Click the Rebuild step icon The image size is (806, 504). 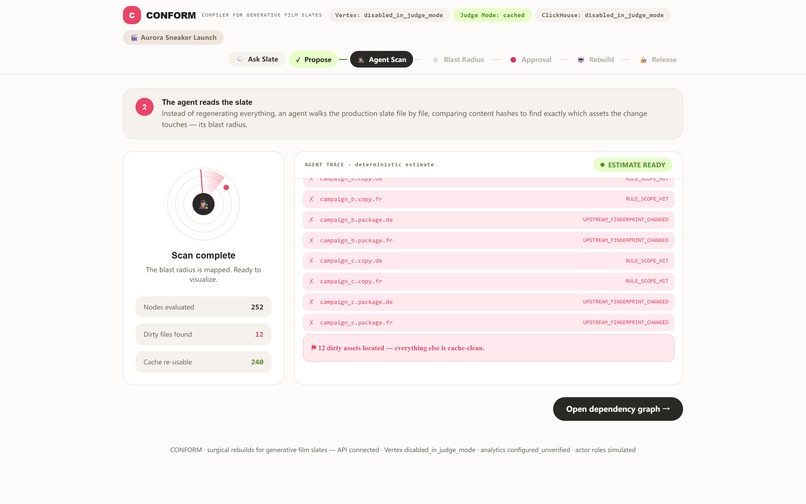click(581, 60)
